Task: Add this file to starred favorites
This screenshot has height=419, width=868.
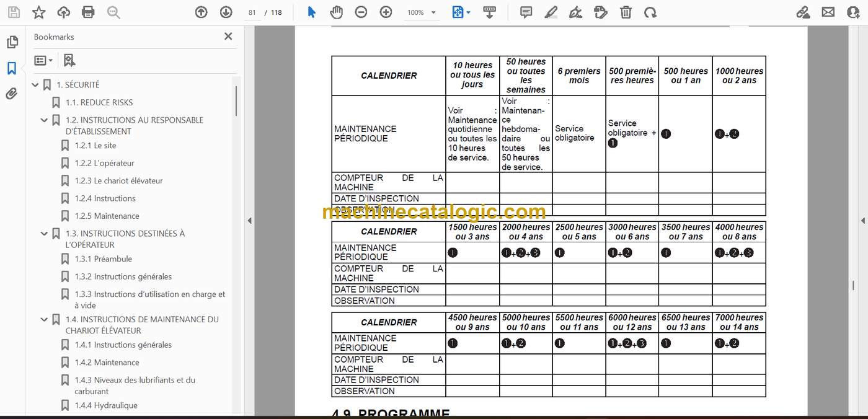Action: (x=38, y=12)
